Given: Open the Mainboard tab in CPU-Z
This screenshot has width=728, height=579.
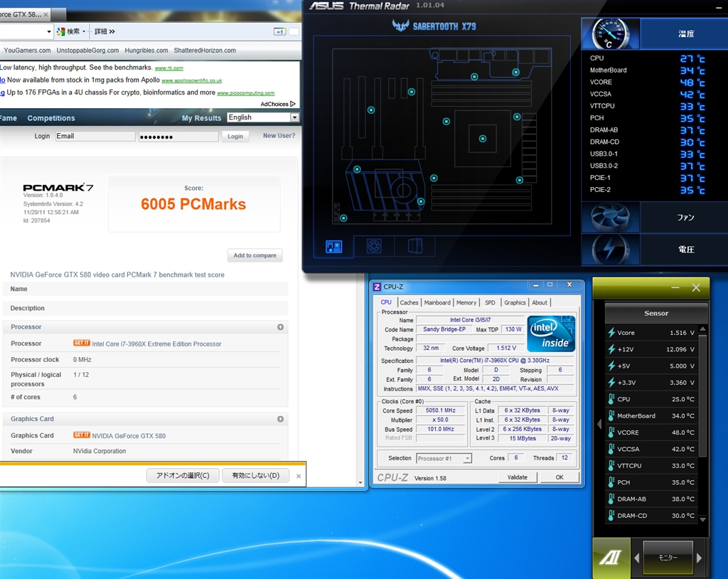Looking at the screenshot, I should (437, 302).
